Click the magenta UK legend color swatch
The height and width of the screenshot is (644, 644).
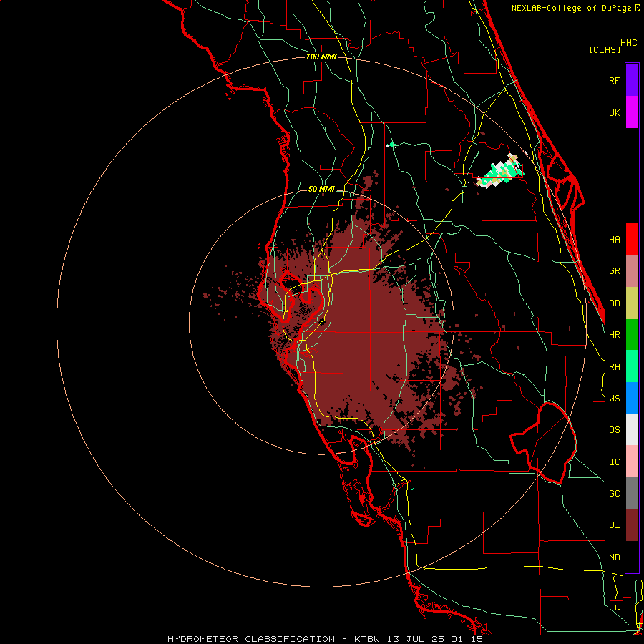coord(632,112)
